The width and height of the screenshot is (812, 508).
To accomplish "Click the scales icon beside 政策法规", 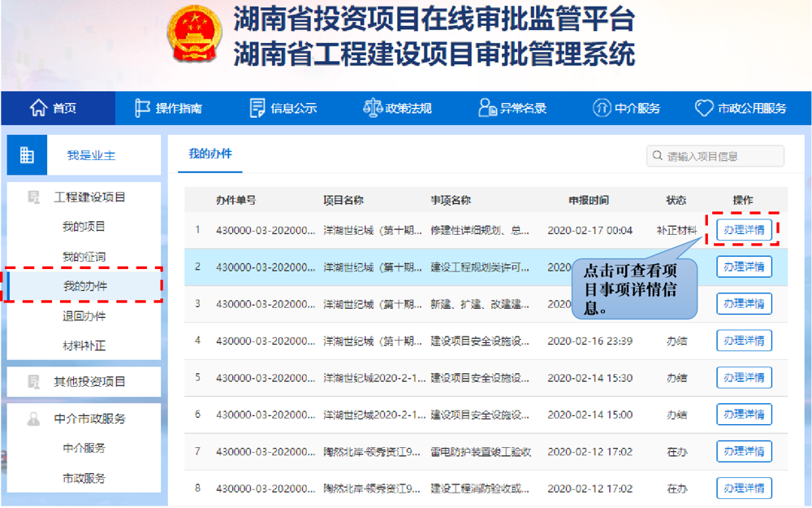I will tap(373, 107).
